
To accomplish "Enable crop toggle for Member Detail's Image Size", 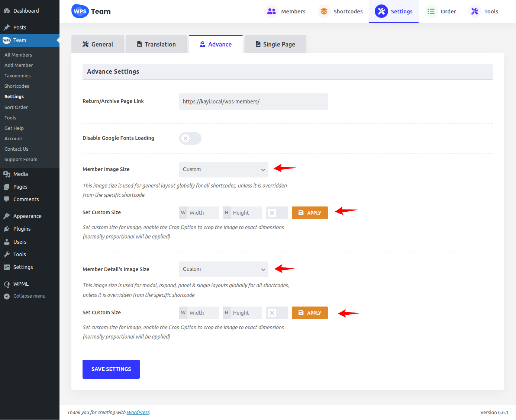I will [277, 313].
